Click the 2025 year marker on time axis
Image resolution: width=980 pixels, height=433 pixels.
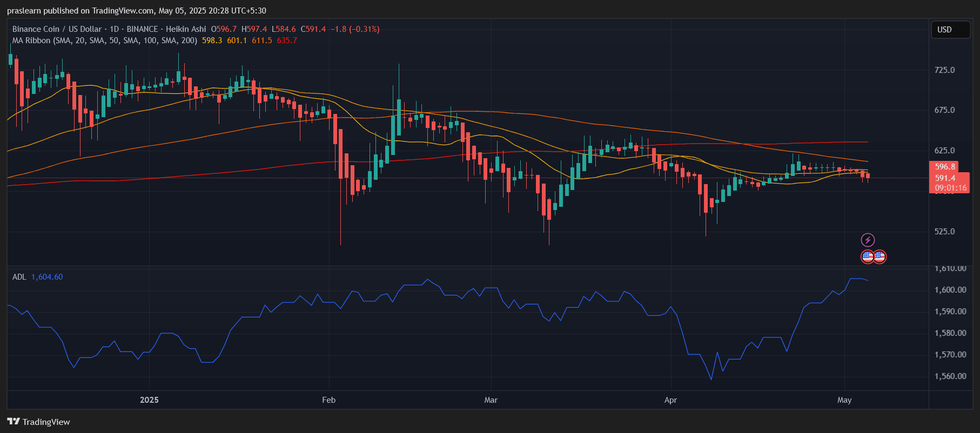(149, 400)
